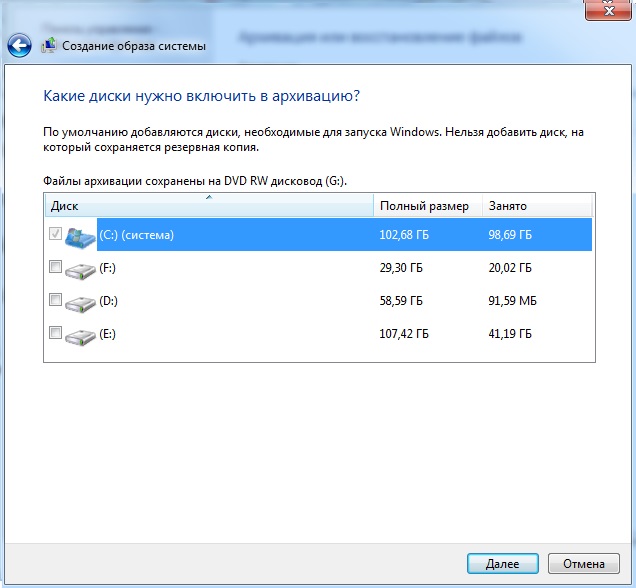The height and width of the screenshot is (588, 636).
Task: Check the box for drive (D:)
Action: pyautogui.click(x=55, y=299)
